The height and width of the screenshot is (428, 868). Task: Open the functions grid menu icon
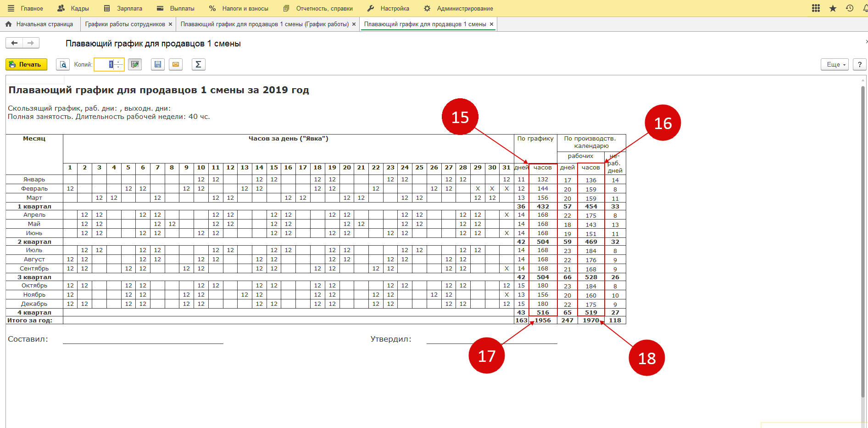click(816, 8)
